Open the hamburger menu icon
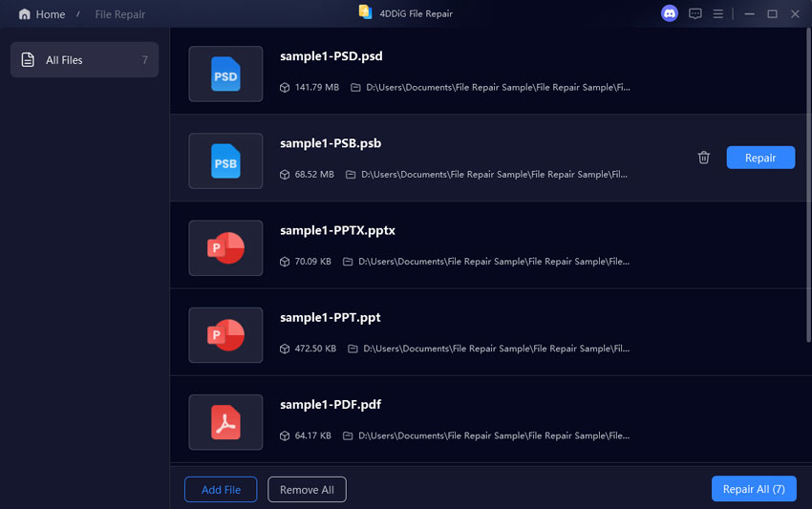 (718, 14)
